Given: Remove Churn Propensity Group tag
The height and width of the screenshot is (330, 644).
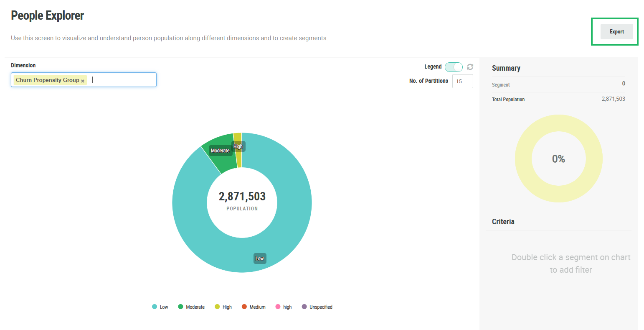Looking at the screenshot, I should [83, 81].
